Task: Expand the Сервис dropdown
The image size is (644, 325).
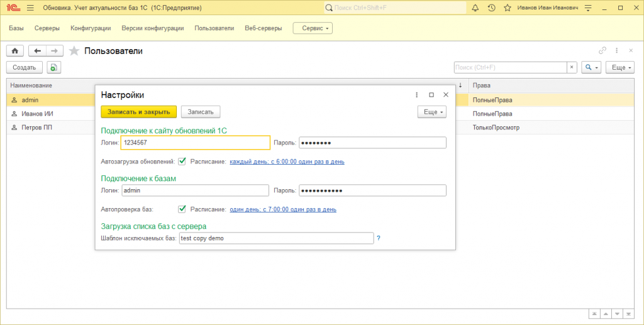Action: [x=313, y=28]
